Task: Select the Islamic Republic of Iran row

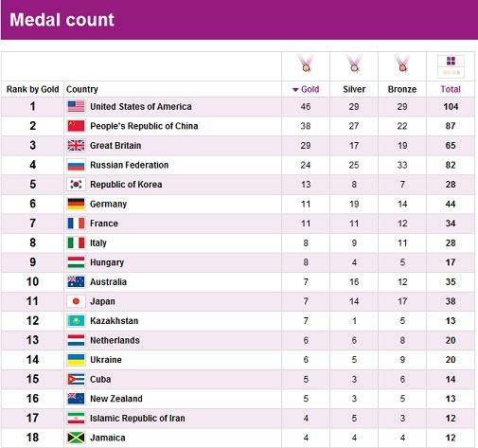Action: click(238, 418)
